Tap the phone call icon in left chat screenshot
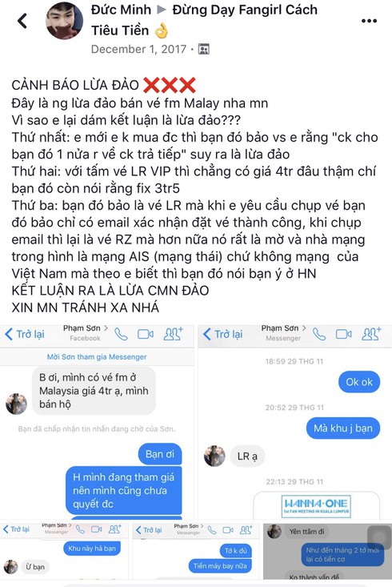 [x=121, y=334]
